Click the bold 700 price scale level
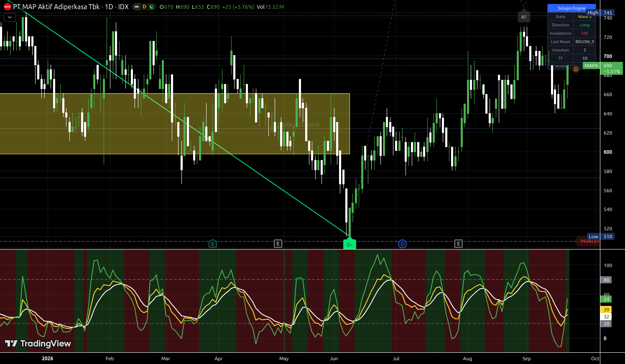The image size is (625, 364). (x=608, y=56)
